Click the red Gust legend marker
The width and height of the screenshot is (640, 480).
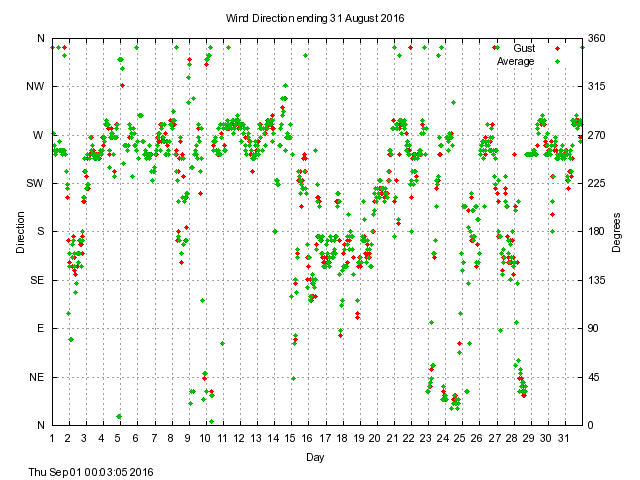coord(557,49)
